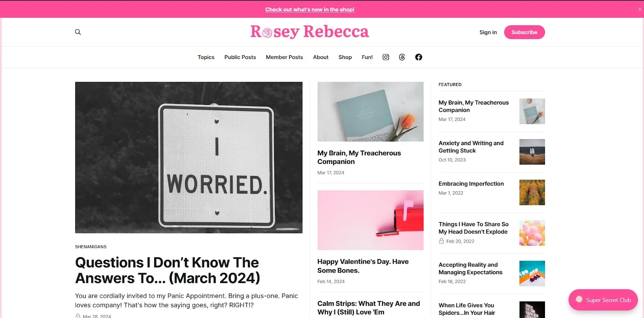Go to Public Posts
Image resolution: width=644 pixels, height=318 pixels.
(240, 57)
